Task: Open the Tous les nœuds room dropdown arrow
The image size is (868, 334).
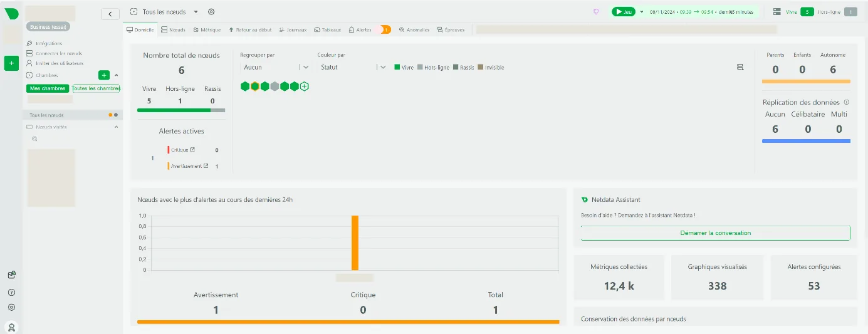Action: coord(196,12)
